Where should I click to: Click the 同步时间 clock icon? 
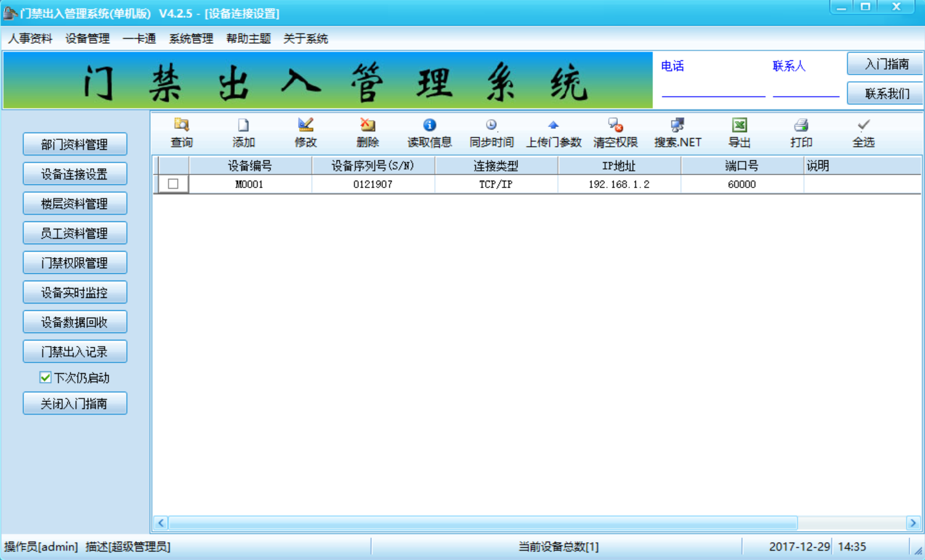(491, 125)
